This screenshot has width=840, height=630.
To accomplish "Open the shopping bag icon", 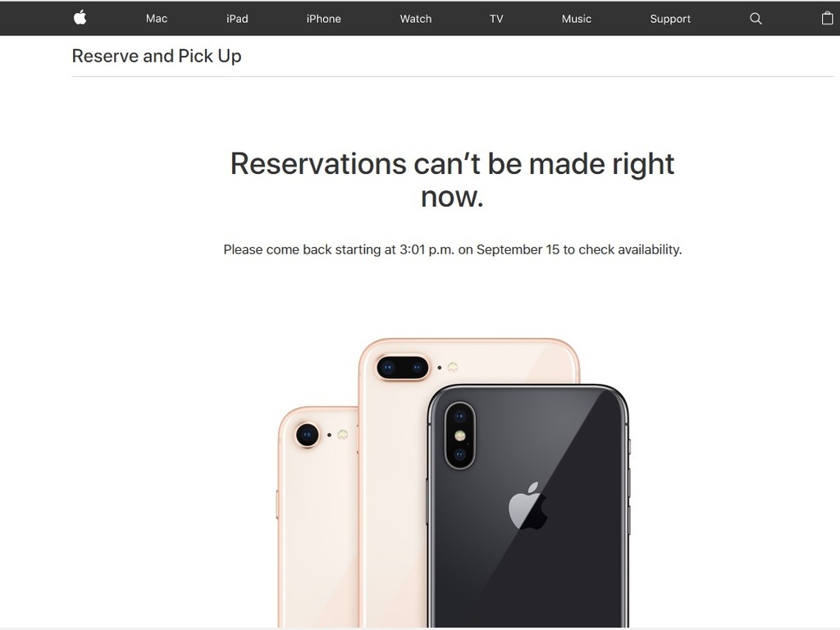I will point(827,18).
